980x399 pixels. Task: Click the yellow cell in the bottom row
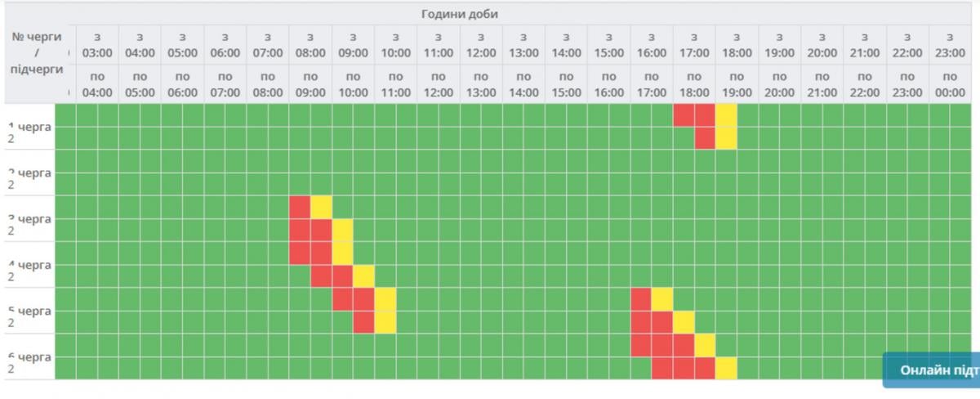(x=726, y=369)
